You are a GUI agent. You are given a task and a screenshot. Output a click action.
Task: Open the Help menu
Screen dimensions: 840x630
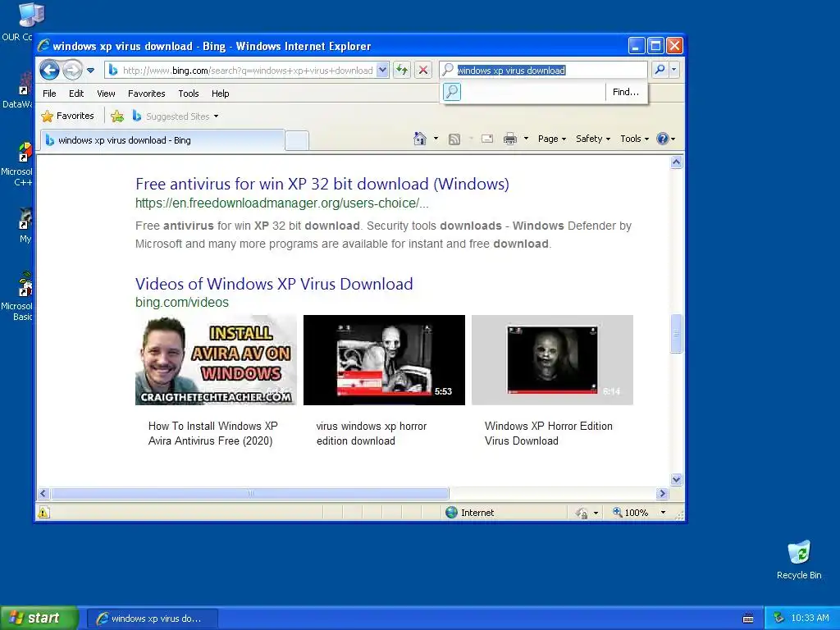(x=220, y=94)
